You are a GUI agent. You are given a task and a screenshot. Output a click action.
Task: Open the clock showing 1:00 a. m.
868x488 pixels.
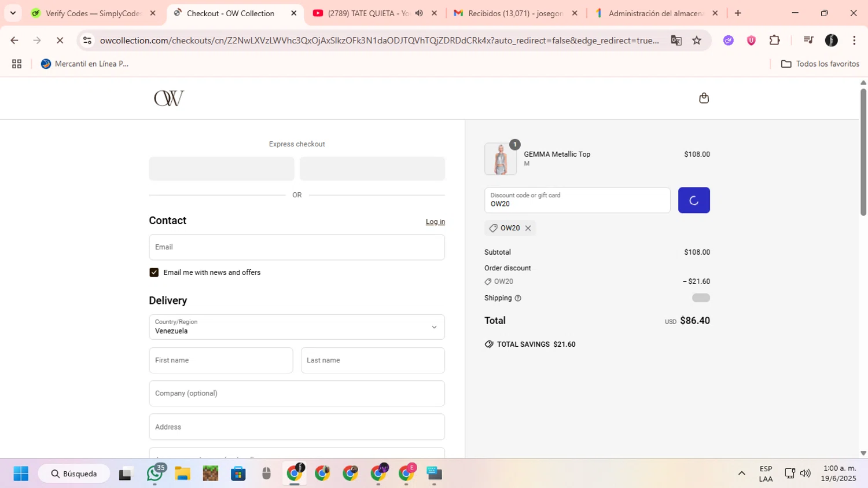(x=838, y=474)
